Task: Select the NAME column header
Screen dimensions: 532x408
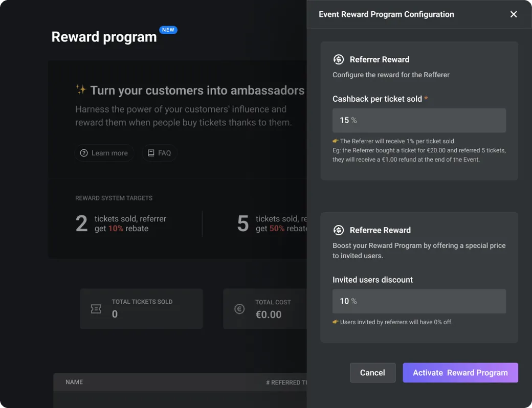Action: [74, 382]
